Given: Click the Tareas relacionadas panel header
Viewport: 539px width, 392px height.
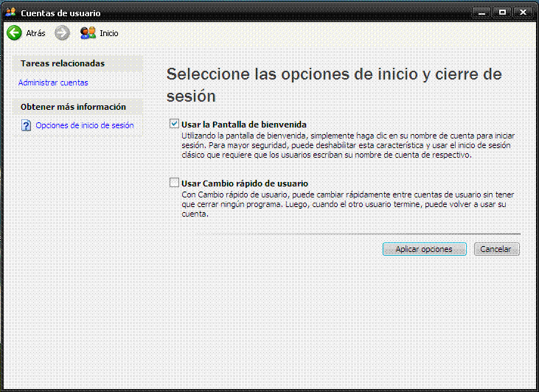Looking at the screenshot, I should [77, 63].
